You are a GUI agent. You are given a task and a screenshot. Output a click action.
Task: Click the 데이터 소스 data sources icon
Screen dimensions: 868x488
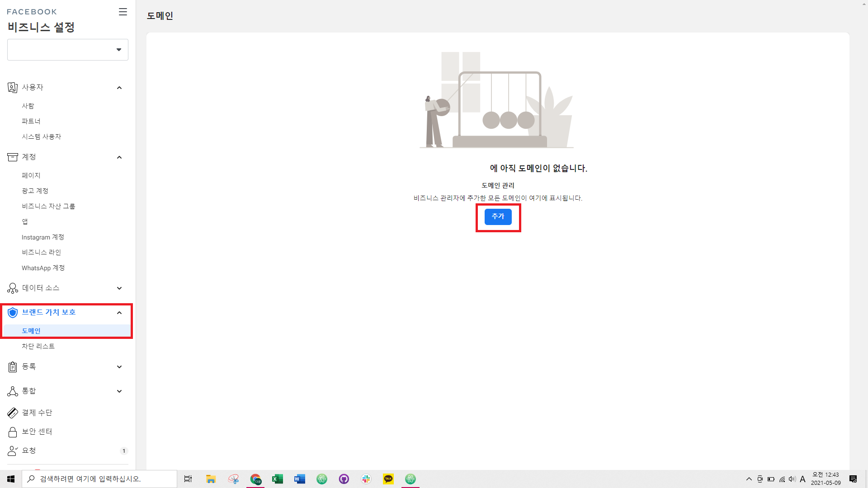click(x=13, y=288)
